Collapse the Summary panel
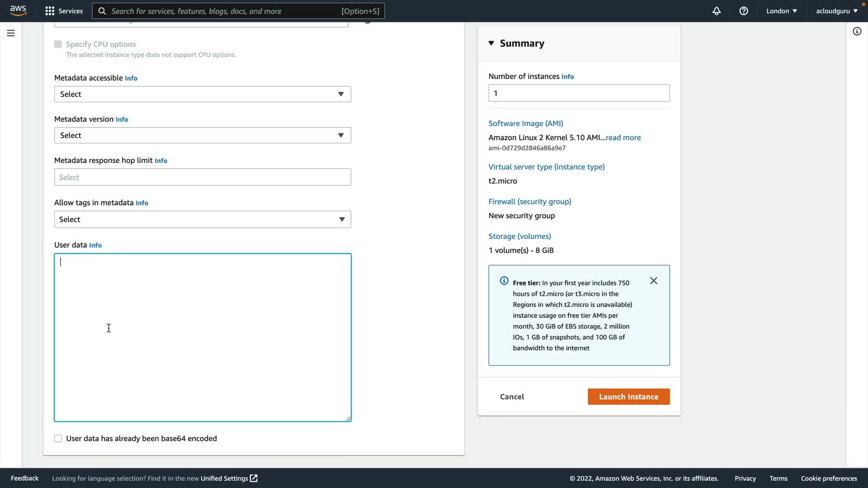 pos(491,43)
